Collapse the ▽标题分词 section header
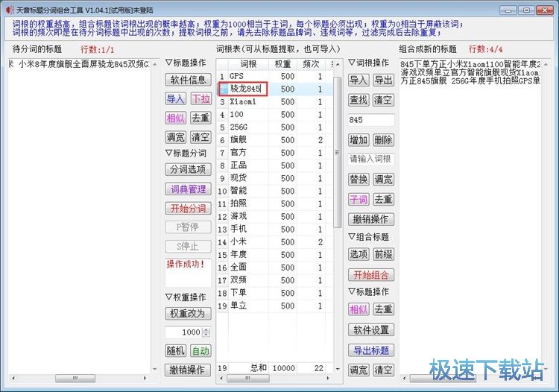Image resolution: width=559 pixels, height=392 pixels. pyautogui.click(x=186, y=154)
